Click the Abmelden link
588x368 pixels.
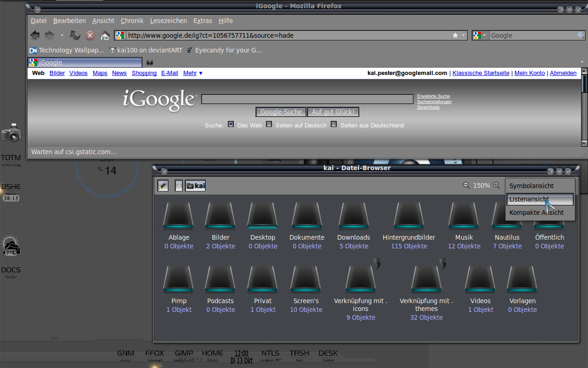click(563, 73)
